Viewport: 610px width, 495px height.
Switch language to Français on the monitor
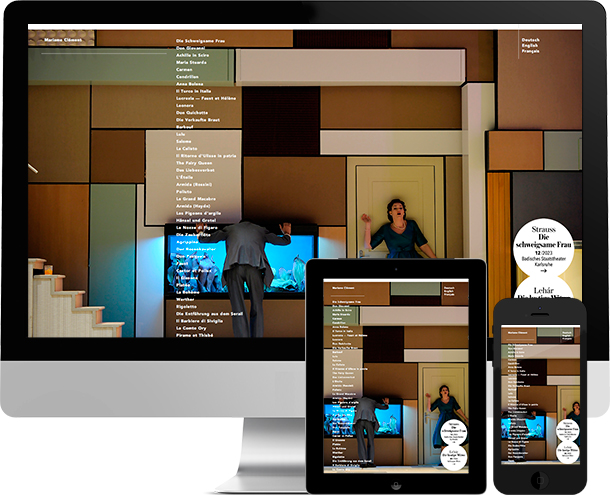coord(531,51)
